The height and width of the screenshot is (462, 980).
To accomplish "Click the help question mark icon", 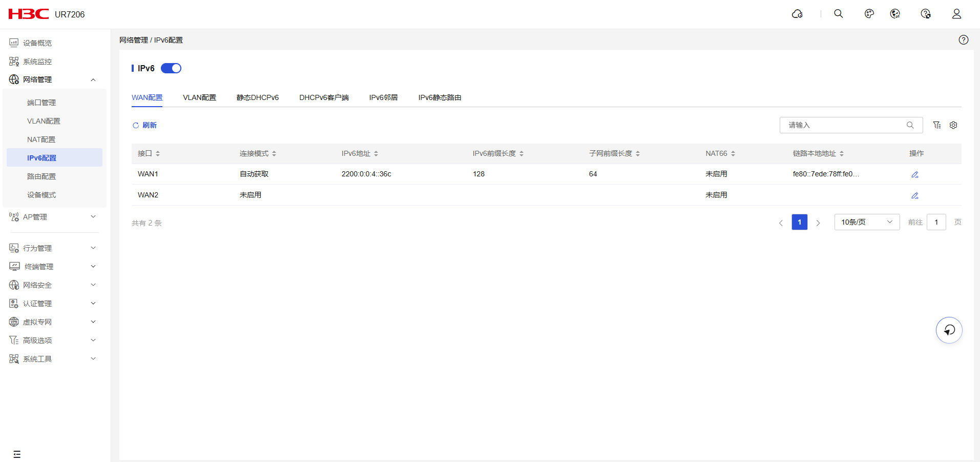I will (963, 40).
